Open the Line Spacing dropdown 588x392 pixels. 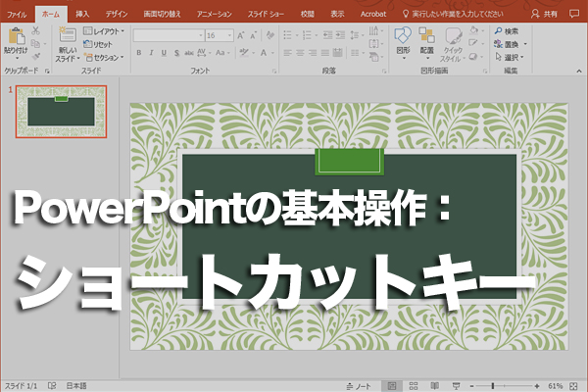coord(357,35)
